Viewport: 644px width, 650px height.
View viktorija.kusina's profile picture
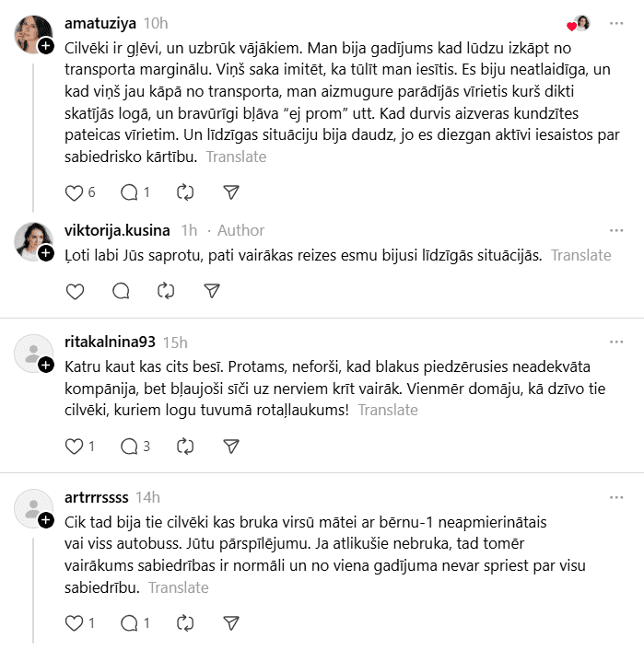32,239
